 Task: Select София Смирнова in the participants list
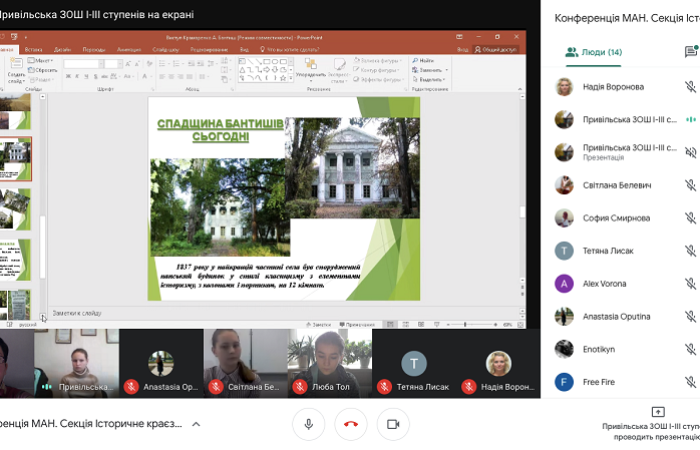610,218
